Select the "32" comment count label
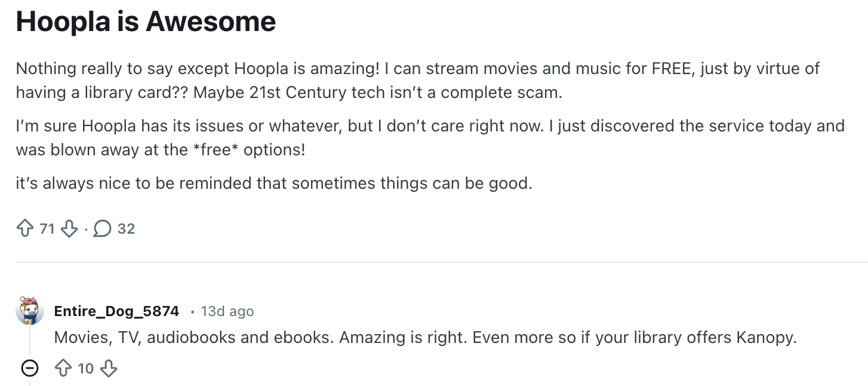Image resolution: width=868 pixels, height=386 pixels. pos(127,229)
